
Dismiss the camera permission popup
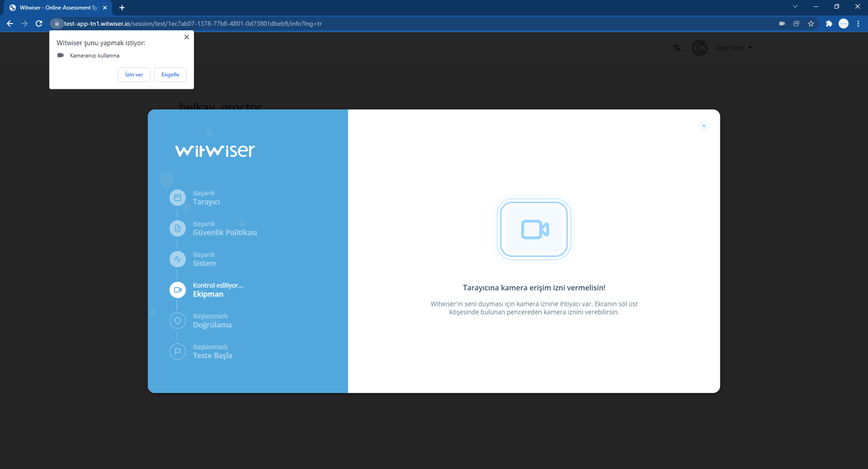coord(187,37)
